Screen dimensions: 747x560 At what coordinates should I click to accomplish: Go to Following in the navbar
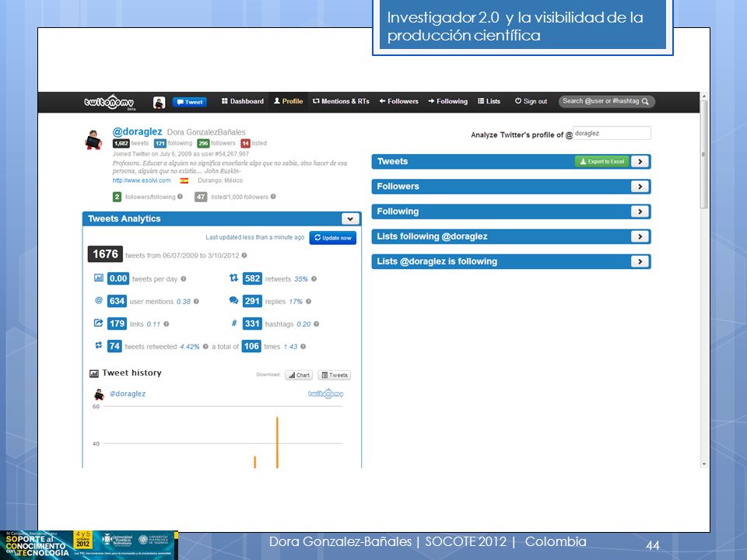(x=448, y=101)
